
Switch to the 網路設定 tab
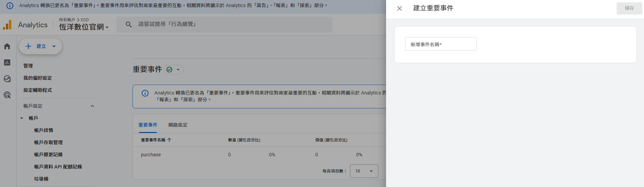pyautogui.click(x=178, y=125)
